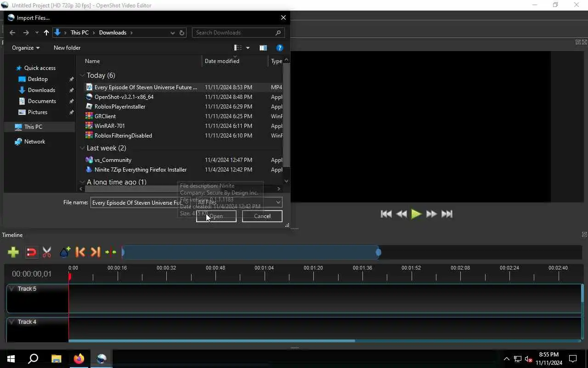
Task: Select Network in navigation pane
Action: (35, 142)
